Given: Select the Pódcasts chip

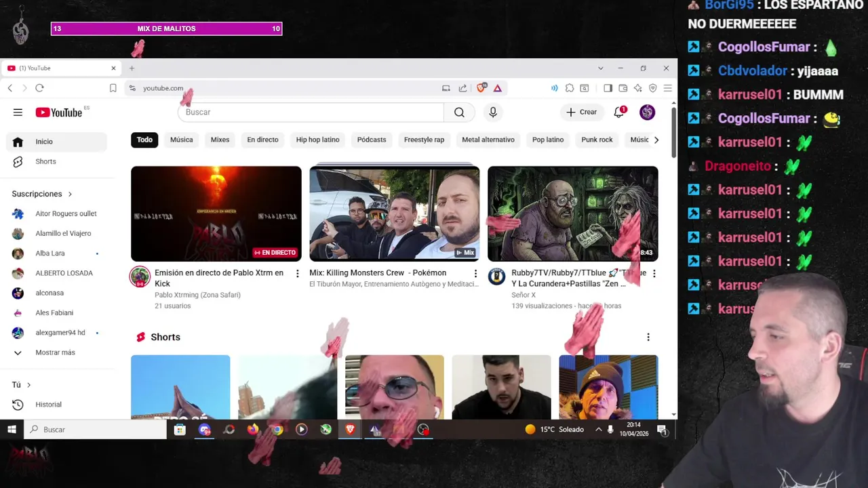Looking at the screenshot, I should click(x=372, y=140).
